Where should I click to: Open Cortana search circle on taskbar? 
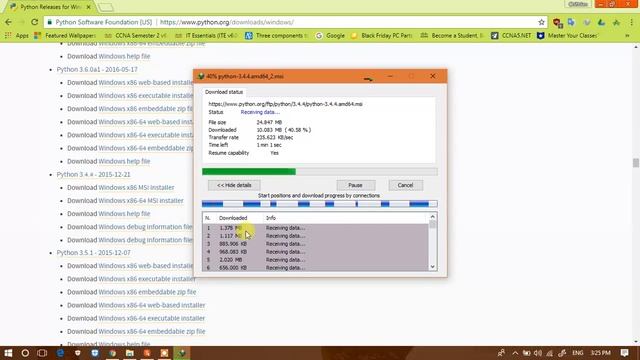coord(25,353)
